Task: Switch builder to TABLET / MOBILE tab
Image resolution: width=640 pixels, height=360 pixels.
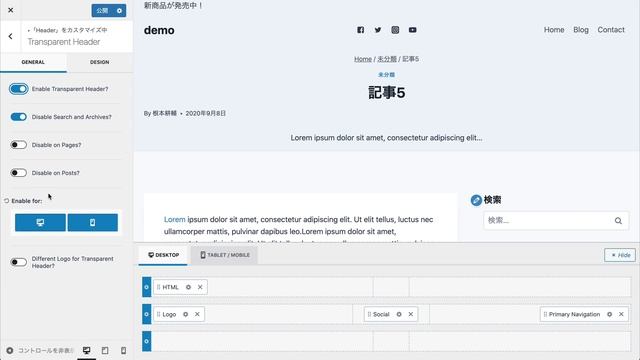Action: pyautogui.click(x=224, y=255)
